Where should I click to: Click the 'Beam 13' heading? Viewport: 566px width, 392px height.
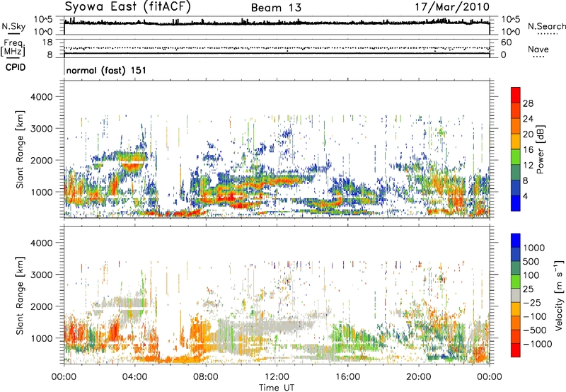(276, 8)
